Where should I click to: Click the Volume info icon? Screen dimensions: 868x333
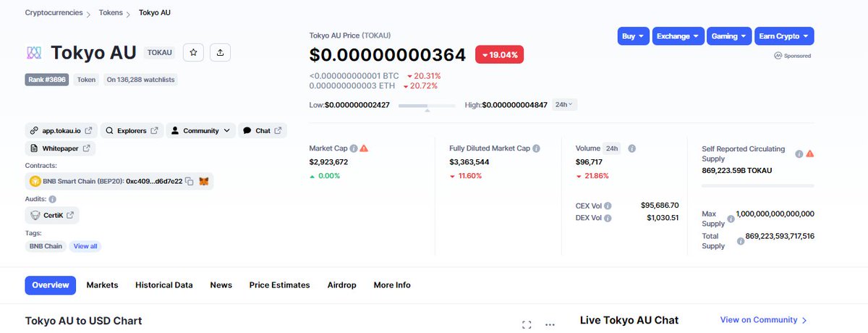[x=631, y=148]
